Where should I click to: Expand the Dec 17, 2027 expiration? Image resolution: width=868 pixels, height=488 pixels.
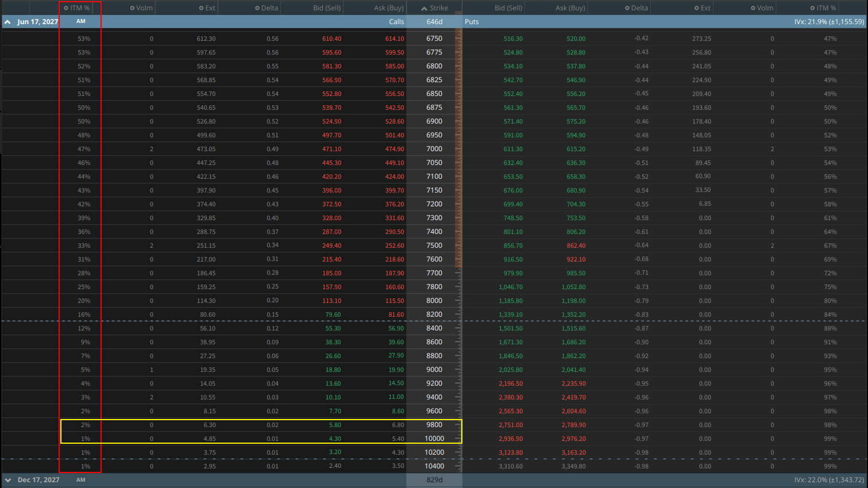(x=7, y=480)
